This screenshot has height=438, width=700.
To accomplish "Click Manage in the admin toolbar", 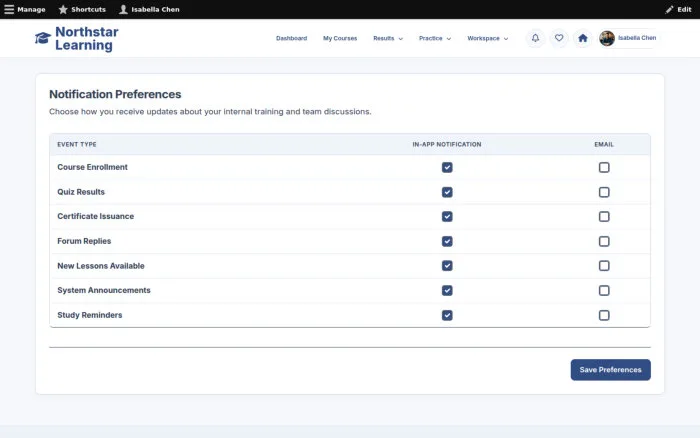I will click(x=31, y=9).
